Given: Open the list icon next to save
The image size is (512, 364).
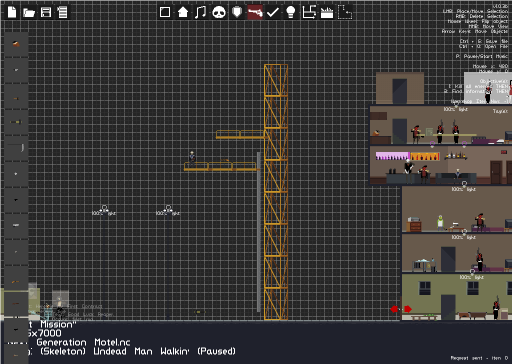Looking at the screenshot, I should click(62, 12).
